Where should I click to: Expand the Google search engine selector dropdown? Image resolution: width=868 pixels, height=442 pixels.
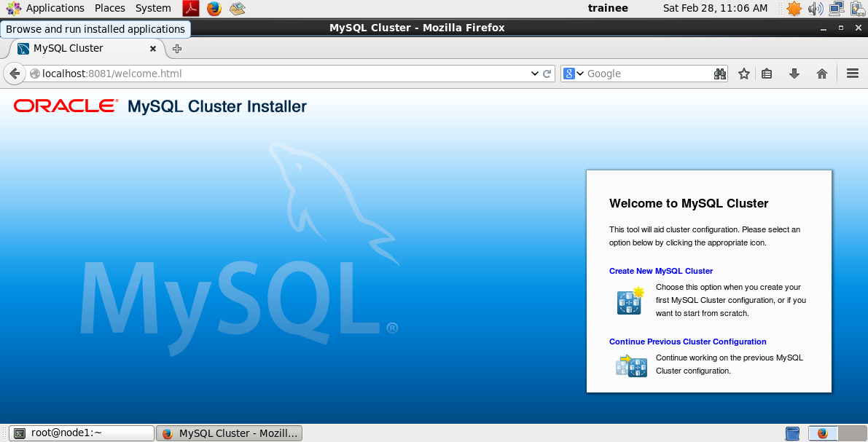(x=574, y=74)
